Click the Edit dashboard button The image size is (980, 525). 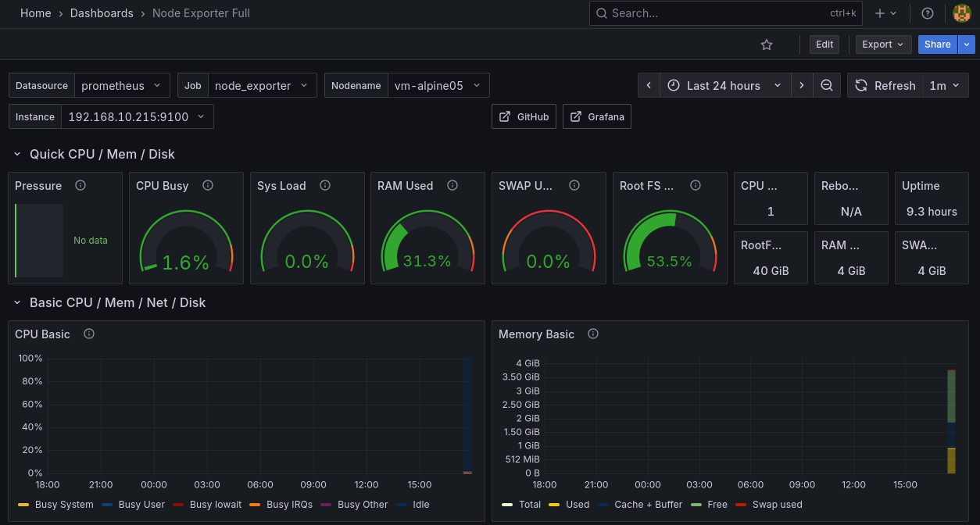point(824,45)
